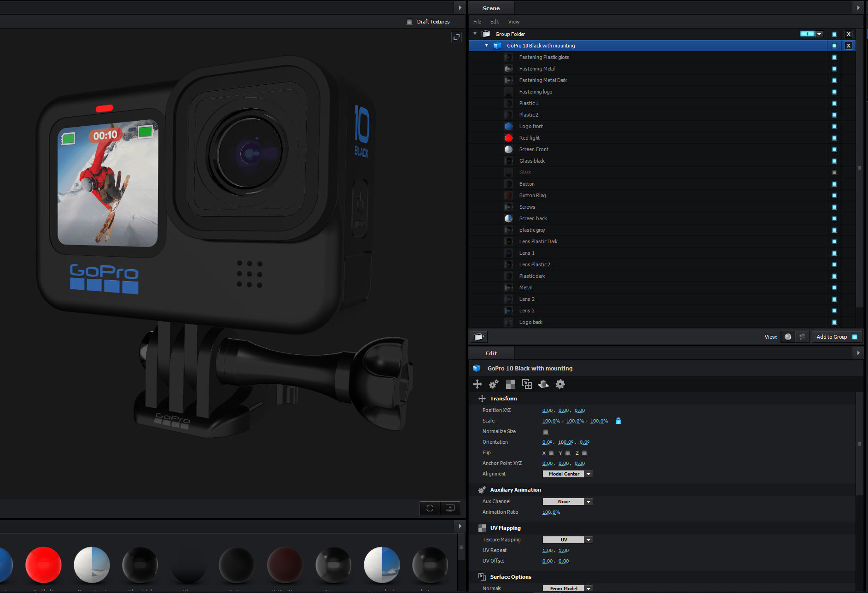Click the crosshair target icon under viewport
The width and height of the screenshot is (868, 593).
click(430, 508)
